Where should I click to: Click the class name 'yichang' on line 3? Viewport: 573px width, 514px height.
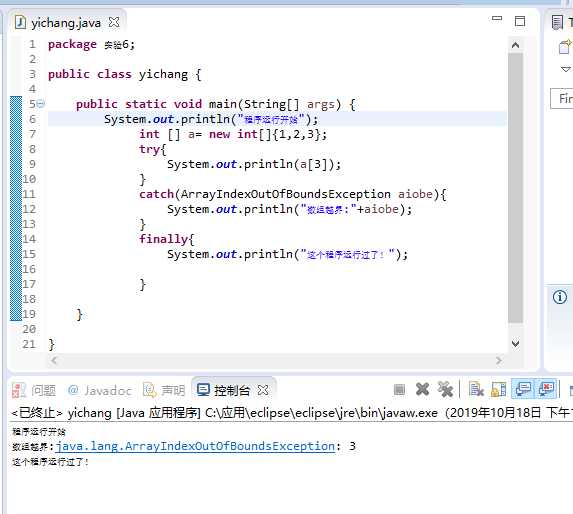click(x=163, y=75)
